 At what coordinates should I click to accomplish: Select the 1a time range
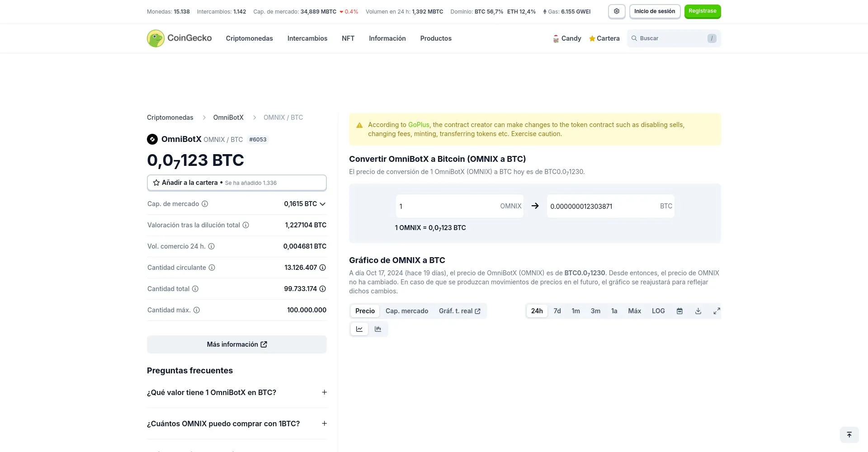pyautogui.click(x=614, y=311)
